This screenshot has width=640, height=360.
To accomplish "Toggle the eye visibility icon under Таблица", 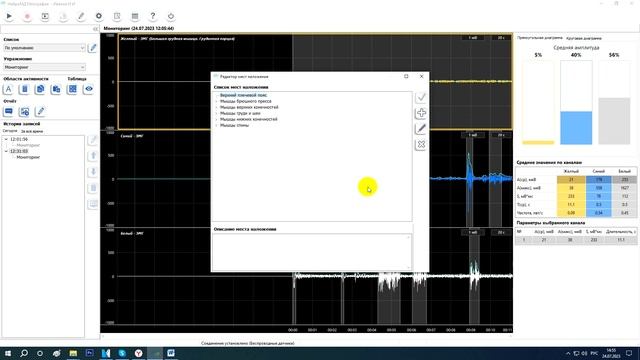I will [x=89, y=89].
